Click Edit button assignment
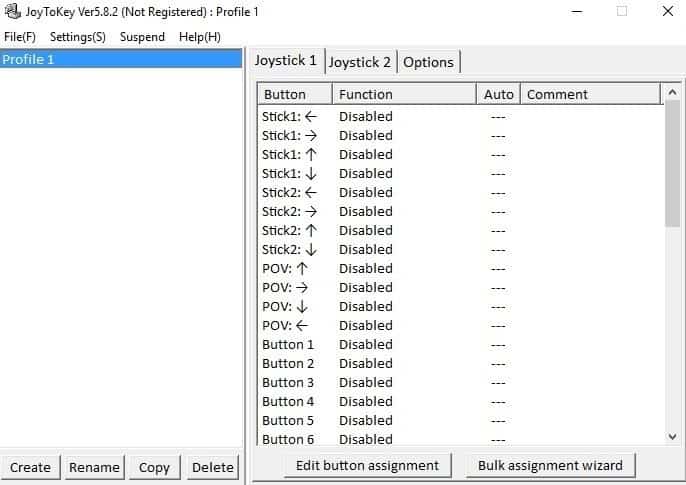The image size is (686, 485). [x=368, y=465]
